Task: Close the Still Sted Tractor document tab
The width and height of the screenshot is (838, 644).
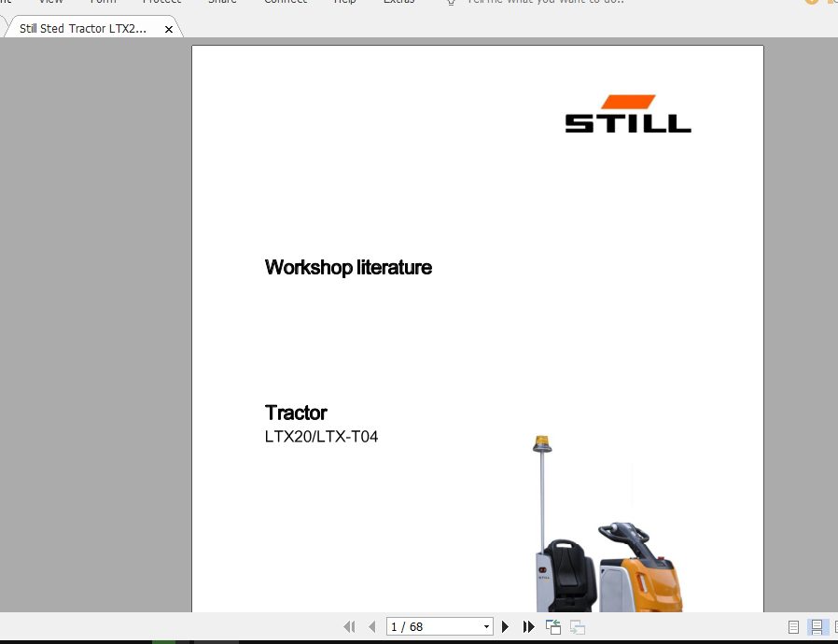Action: pyautogui.click(x=169, y=29)
